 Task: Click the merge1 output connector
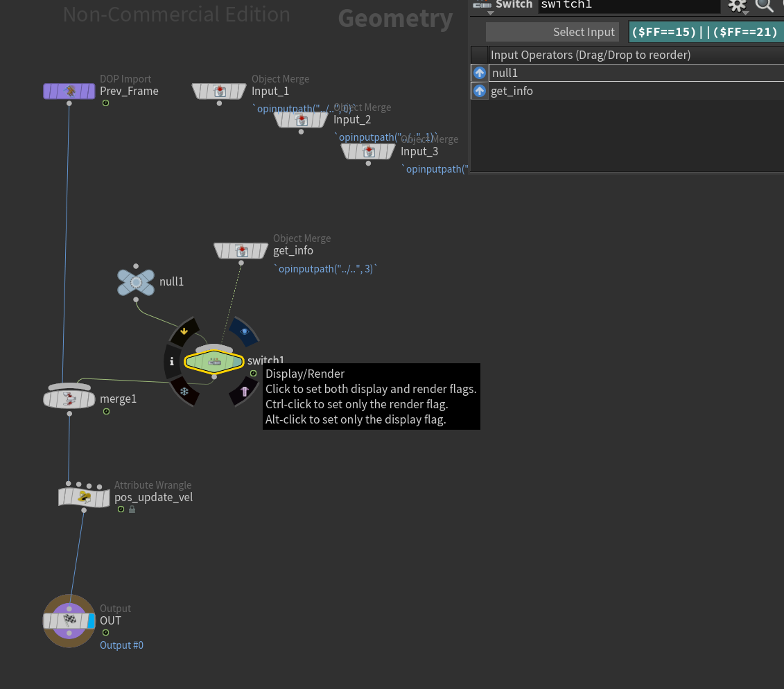(69, 414)
